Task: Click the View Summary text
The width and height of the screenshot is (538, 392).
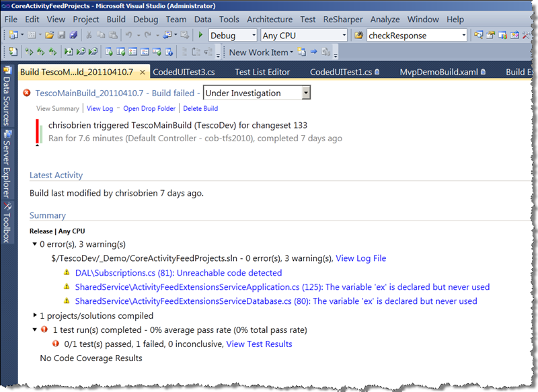Action: pyautogui.click(x=58, y=108)
